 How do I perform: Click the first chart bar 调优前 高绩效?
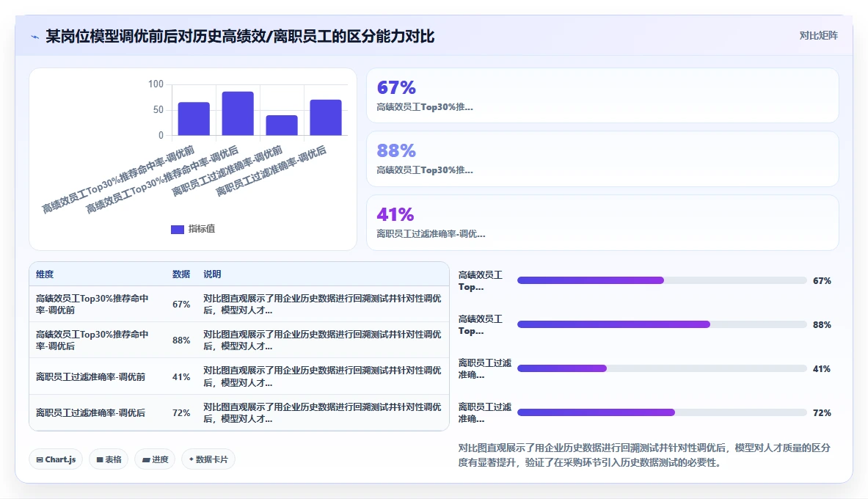coord(194,119)
